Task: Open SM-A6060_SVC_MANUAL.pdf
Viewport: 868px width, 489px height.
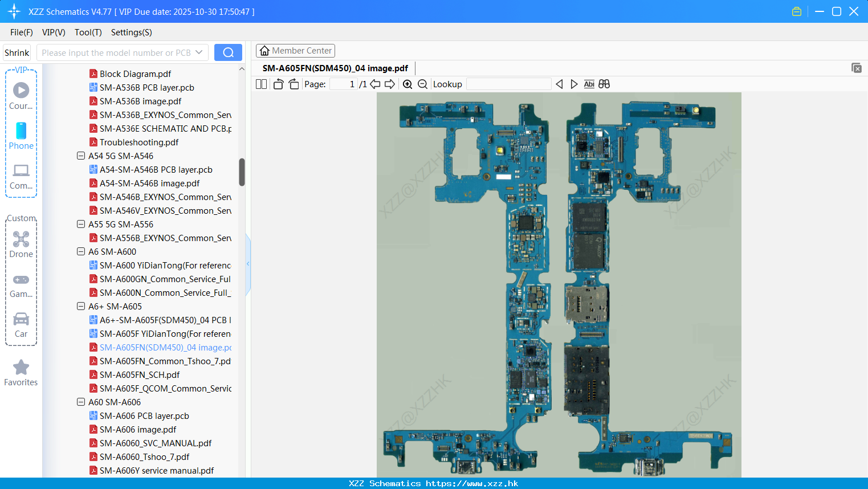Action: coord(156,443)
